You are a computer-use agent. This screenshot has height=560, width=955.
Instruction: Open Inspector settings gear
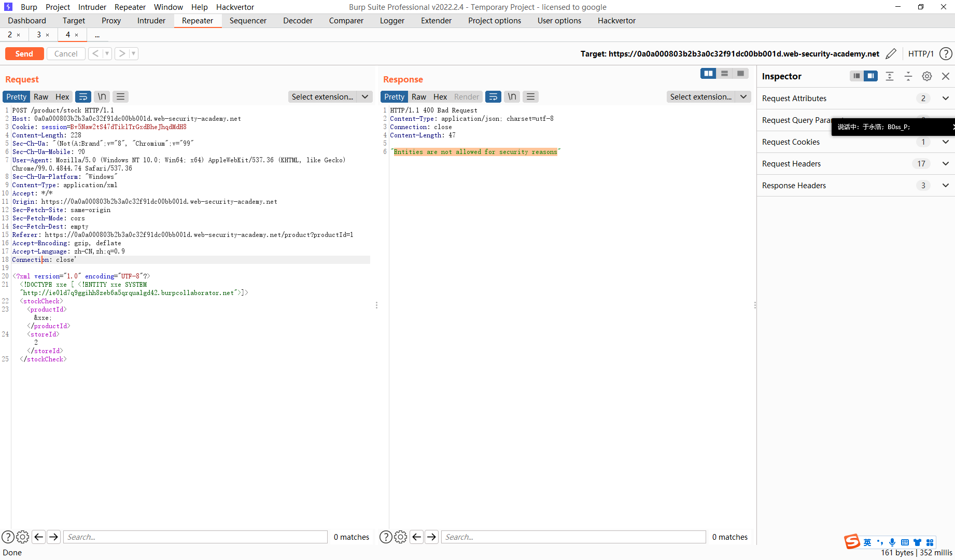point(927,76)
